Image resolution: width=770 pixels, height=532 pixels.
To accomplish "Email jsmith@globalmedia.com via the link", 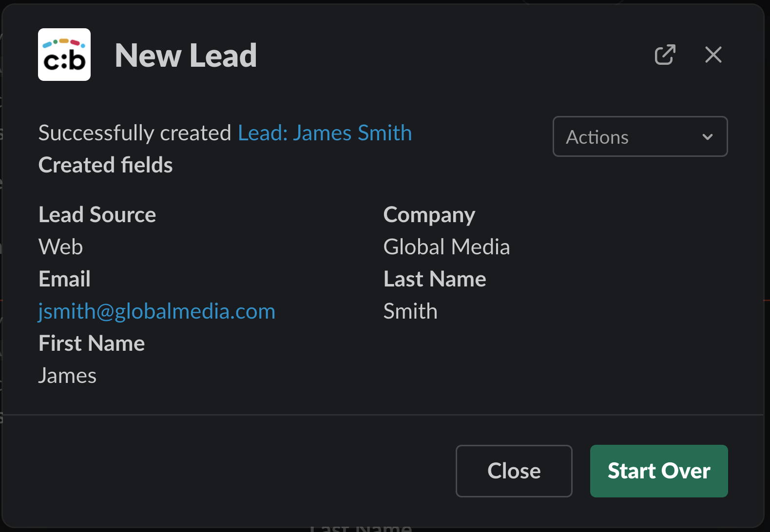I will pos(156,311).
